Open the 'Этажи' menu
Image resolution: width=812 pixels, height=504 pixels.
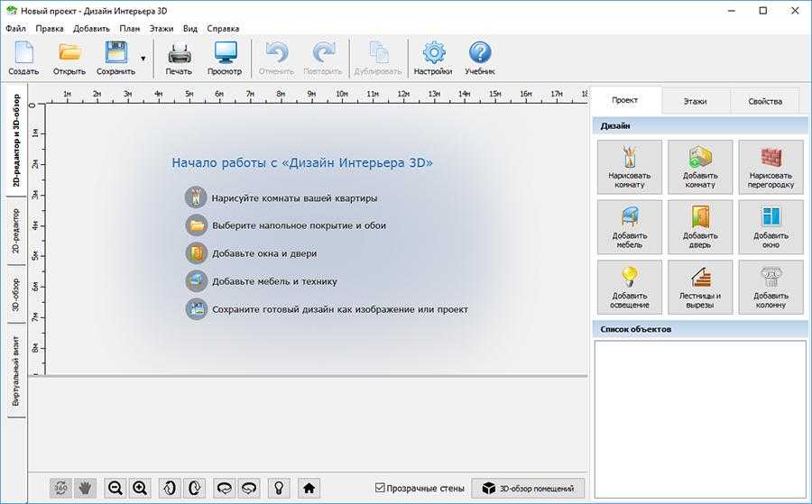coord(161,28)
